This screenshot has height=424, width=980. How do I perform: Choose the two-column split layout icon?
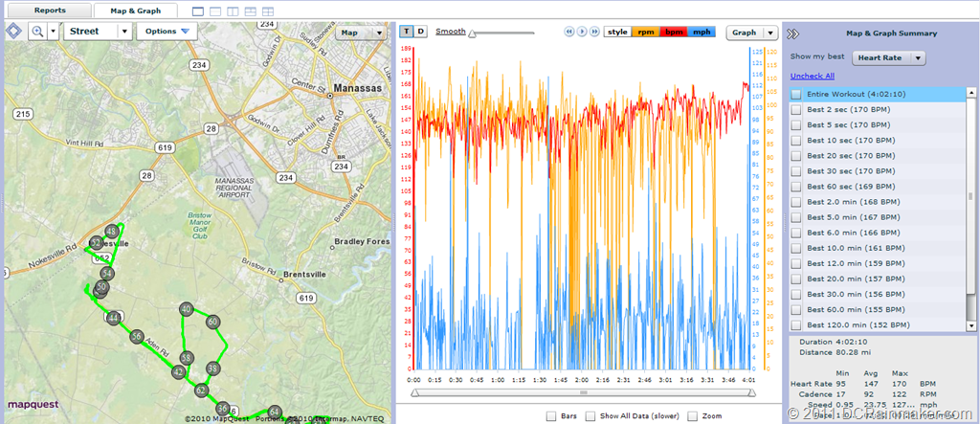click(233, 11)
